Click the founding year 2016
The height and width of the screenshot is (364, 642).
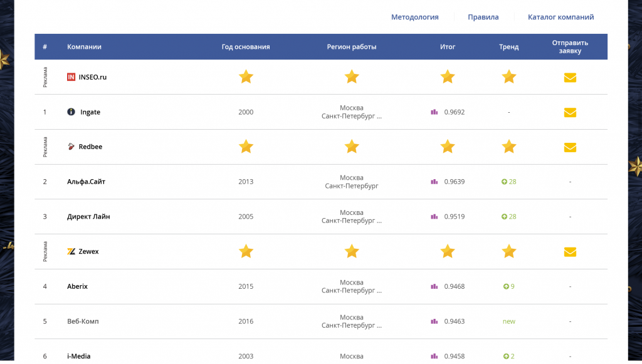[246, 321]
